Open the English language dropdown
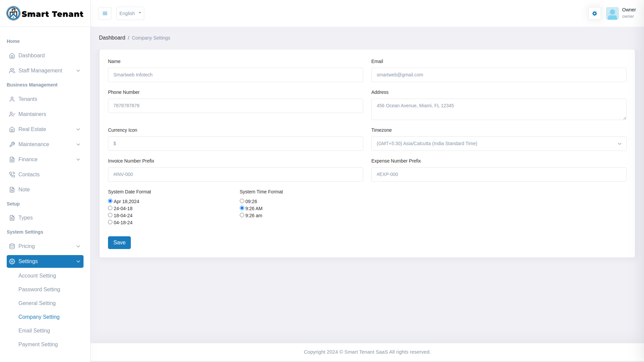This screenshot has height=362, width=644. (x=130, y=13)
